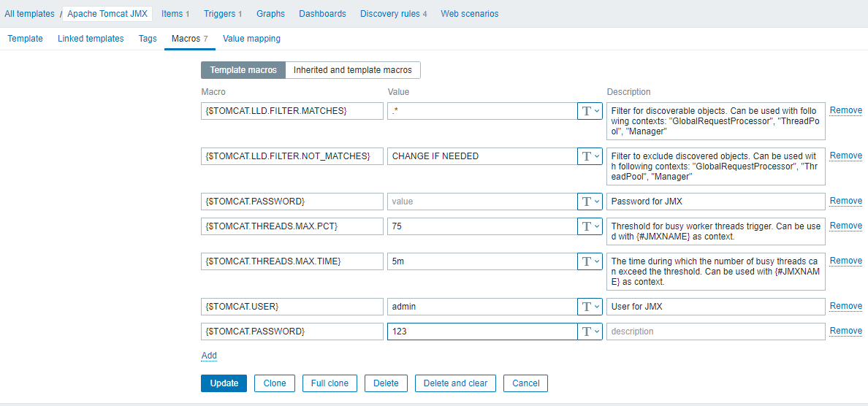Open value type dropdown for THREADS.MAX.PCT macro
Screen dimensions: 868x406
590,226
